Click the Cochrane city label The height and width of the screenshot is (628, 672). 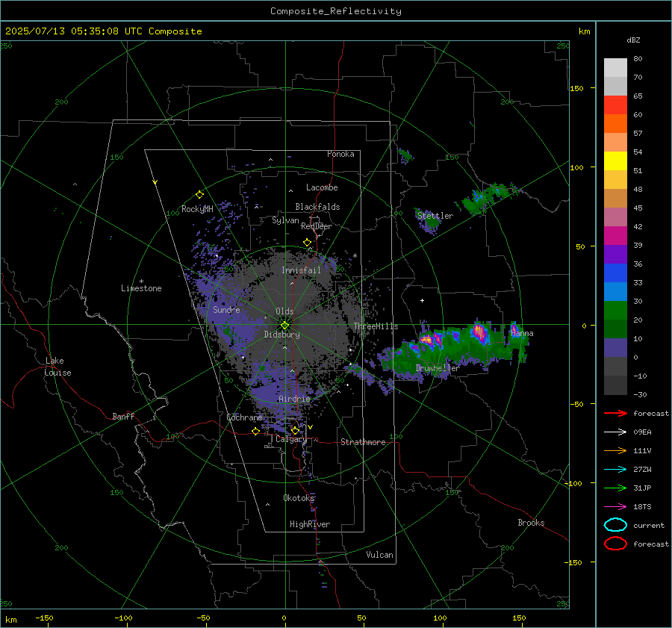tap(244, 417)
